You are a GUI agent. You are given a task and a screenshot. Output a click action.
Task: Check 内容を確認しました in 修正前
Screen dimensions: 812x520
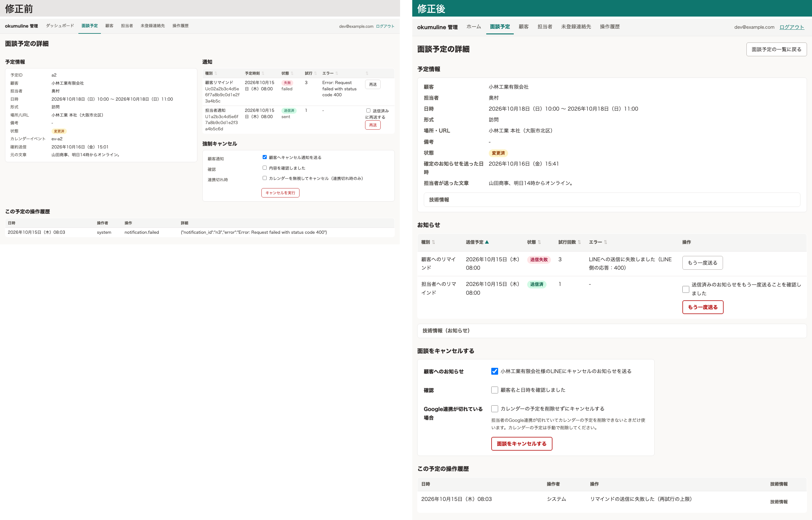265,167
